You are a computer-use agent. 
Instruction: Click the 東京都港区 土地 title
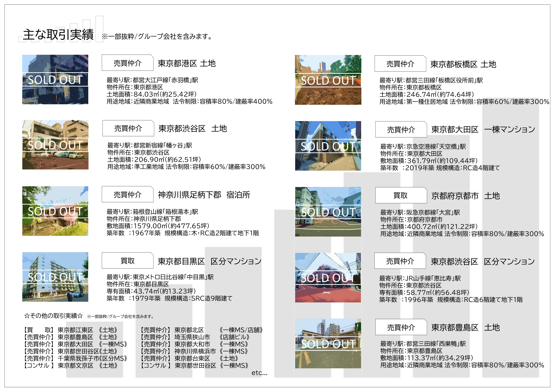187,63
